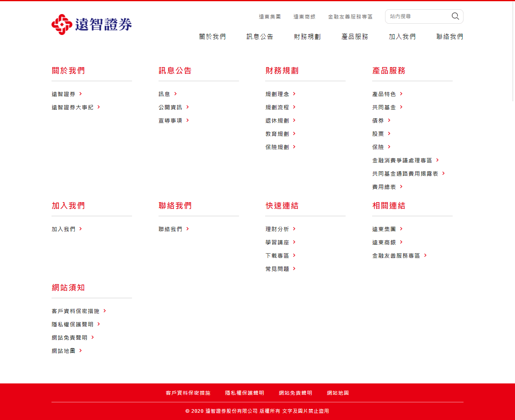Click the 產品服務 sitemap section heading
The height and width of the screenshot is (420, 515).
click(389, 71)
